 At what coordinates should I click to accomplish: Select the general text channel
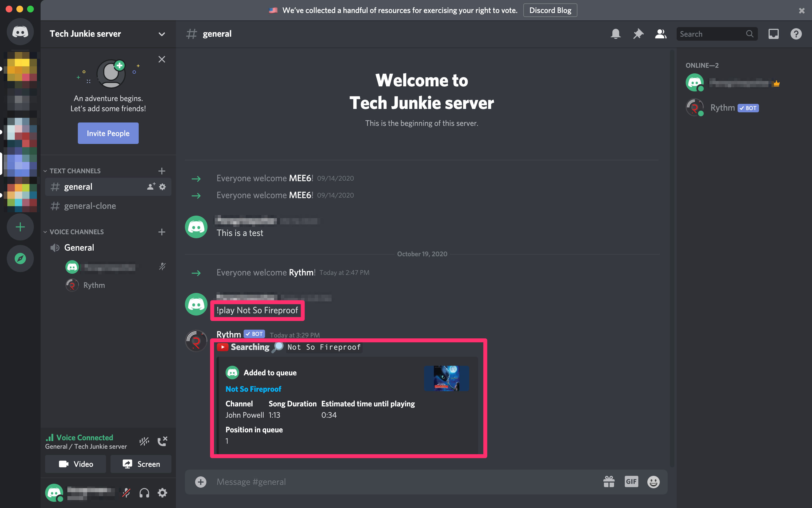click(x=108, y=187)
